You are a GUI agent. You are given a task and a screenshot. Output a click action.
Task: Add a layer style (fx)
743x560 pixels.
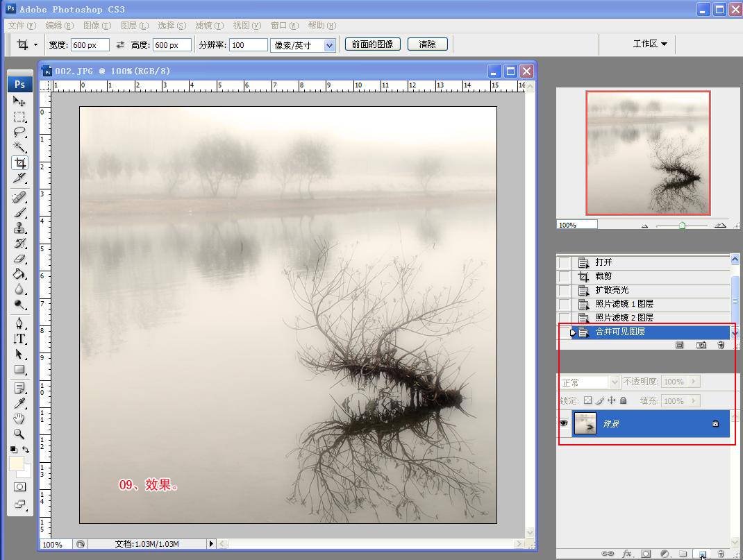click(x=627, y=553)
